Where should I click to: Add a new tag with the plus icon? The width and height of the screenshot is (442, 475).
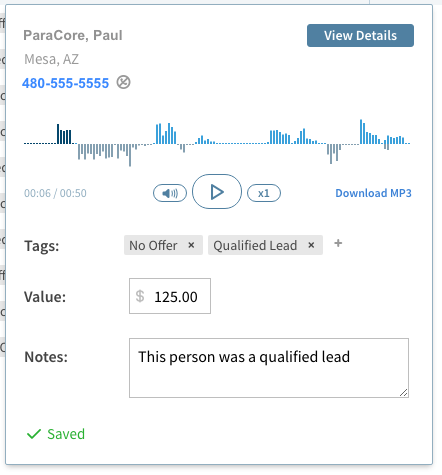(338, 243)
